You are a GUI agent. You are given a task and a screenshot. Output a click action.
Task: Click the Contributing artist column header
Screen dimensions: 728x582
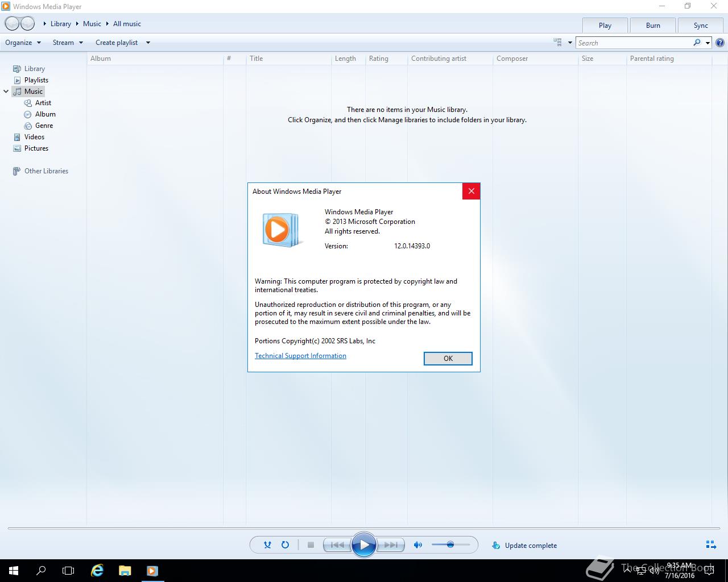pyautogui.click(x=450, y=59)
